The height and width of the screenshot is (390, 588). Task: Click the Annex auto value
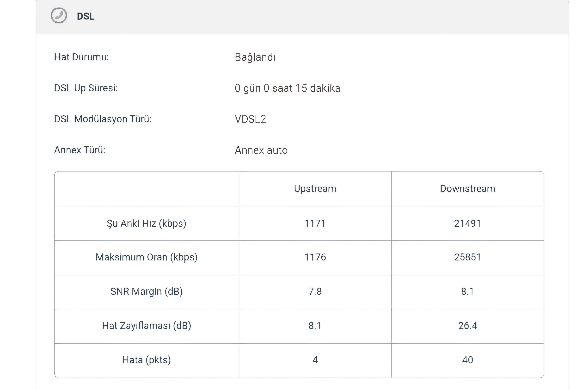pos(261,150)
